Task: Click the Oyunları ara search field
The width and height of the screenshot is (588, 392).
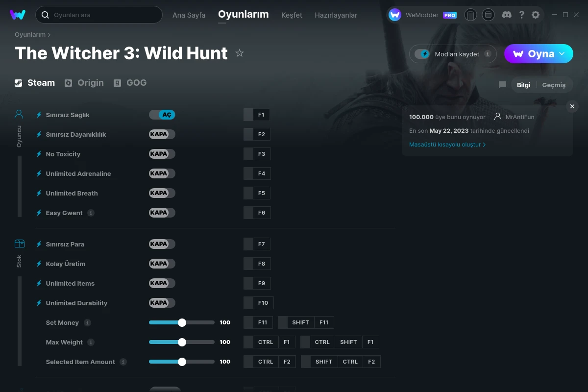Action: (x=98, y=15)
